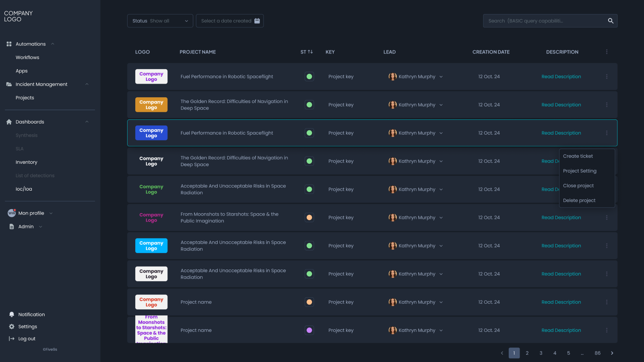Open the Status Show all dropdown
This screenshot has width=644, height=362.
(160, 21)
